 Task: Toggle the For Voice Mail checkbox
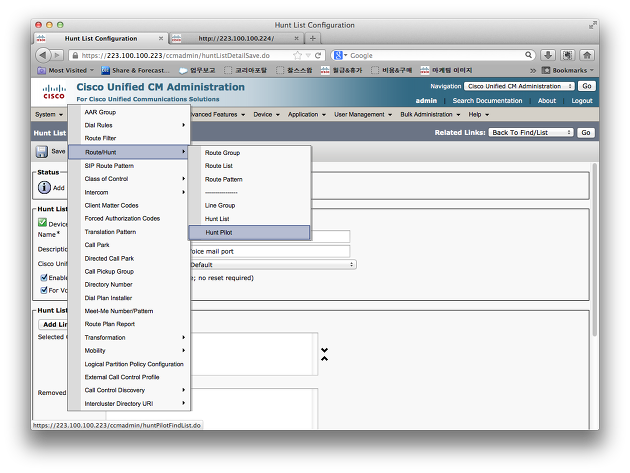coord(44,290)
